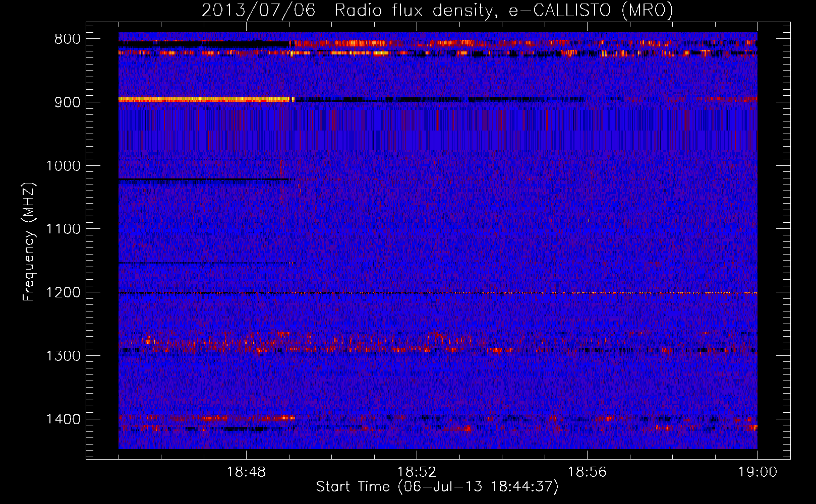Click the 1400 frequency tick label
816x504 pixels.
click(63, 419)
